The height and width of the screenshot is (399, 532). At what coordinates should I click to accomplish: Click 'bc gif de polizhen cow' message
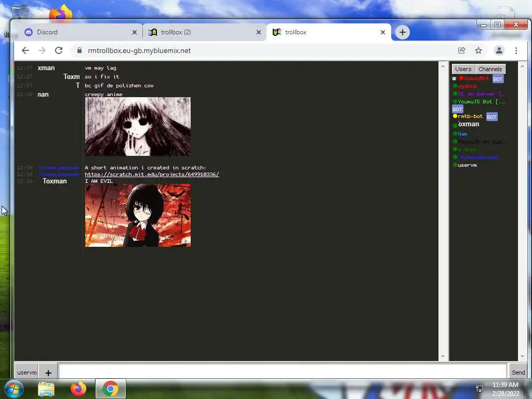[x=119, y=86]
